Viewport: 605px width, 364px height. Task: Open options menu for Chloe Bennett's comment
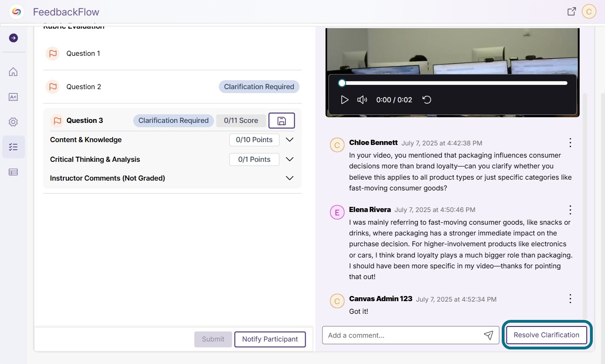coord(570,143)
